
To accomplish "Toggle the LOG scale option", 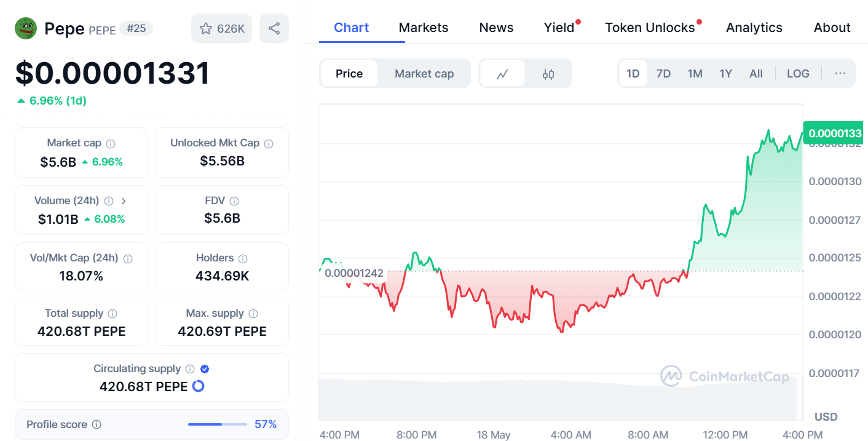I will pyautogui.click(x=798, y=73).
